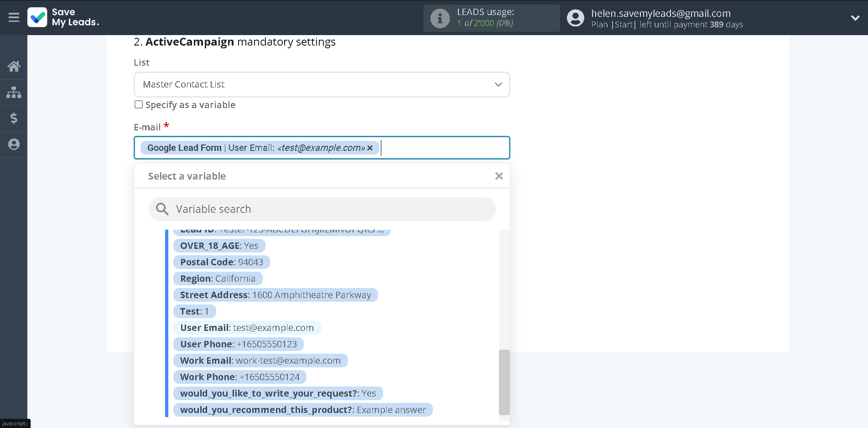Toggle Specify as a variable checkbox
This screenshot has width=868, height=428.
[x=139, y=104]
